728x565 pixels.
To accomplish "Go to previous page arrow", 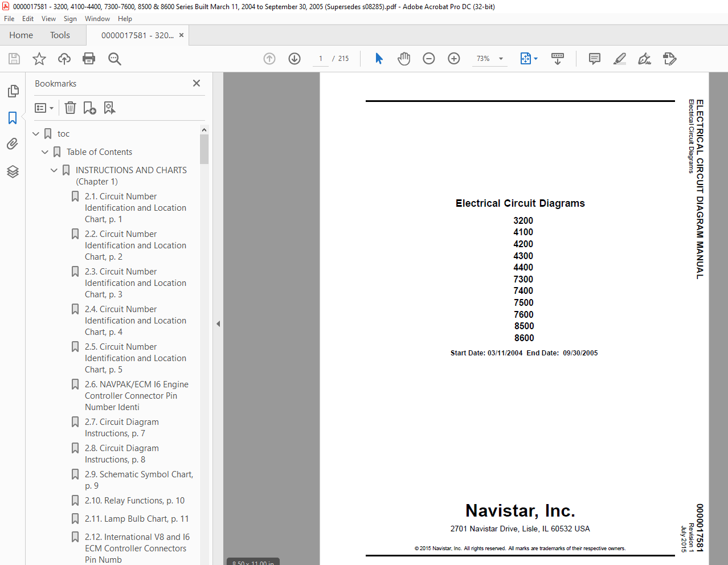I will click(x=269, y=59).
